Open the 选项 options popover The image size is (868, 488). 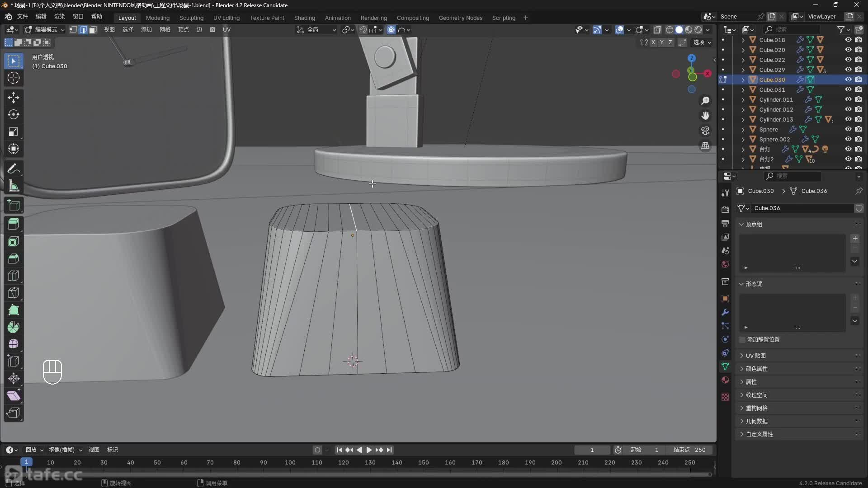point(703,42)
